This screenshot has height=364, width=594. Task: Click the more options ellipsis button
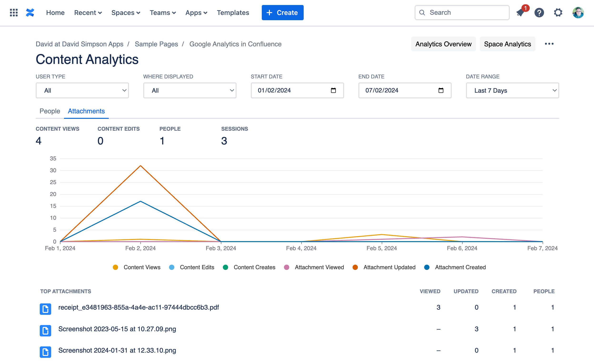click(x=549, y=44)
